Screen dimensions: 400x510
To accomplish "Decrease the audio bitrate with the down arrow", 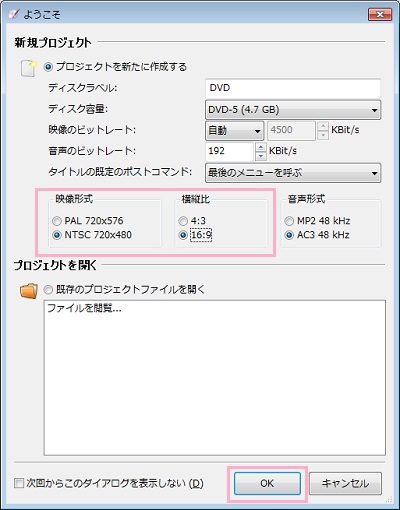I will tap(261, 156).
